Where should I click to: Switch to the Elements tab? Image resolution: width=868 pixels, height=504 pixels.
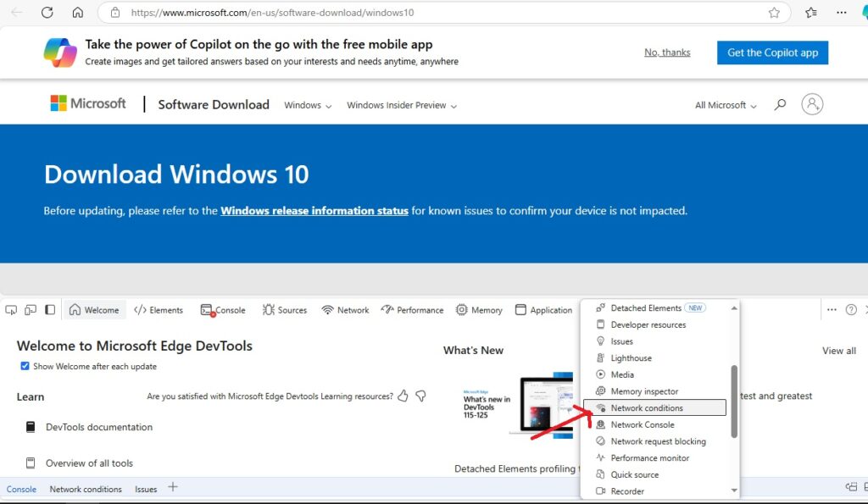tap(159, 310)
